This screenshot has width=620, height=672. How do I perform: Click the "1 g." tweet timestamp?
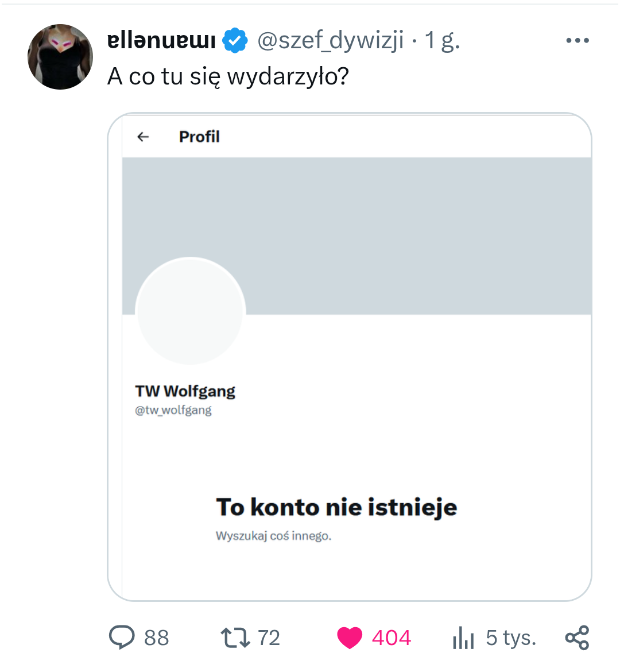click(x=442, y=41)
